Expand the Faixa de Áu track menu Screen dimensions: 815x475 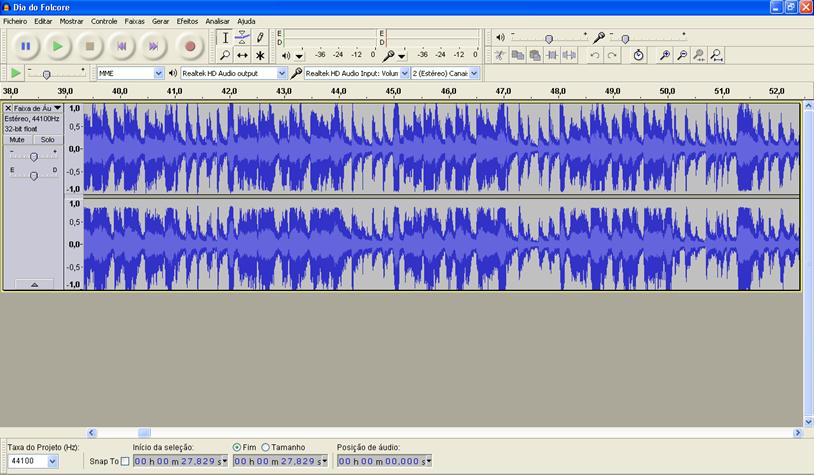33,108
